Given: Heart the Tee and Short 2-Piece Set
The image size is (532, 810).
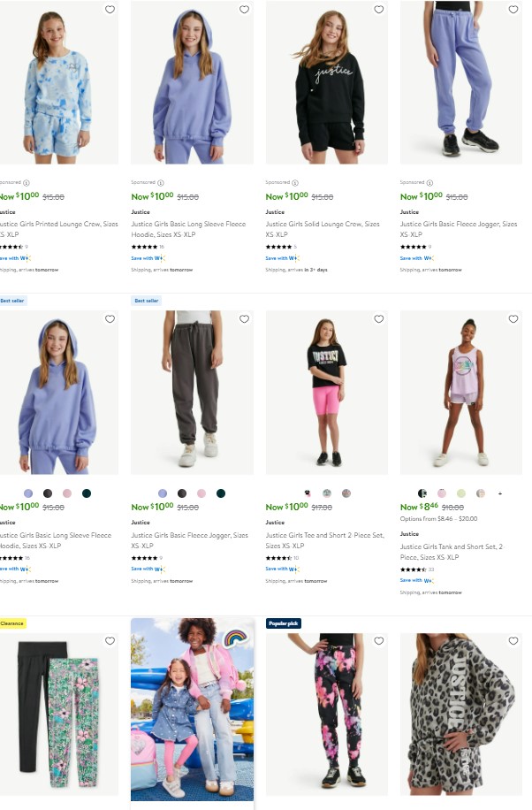Looking at the screenshot, I should (378, 318).
